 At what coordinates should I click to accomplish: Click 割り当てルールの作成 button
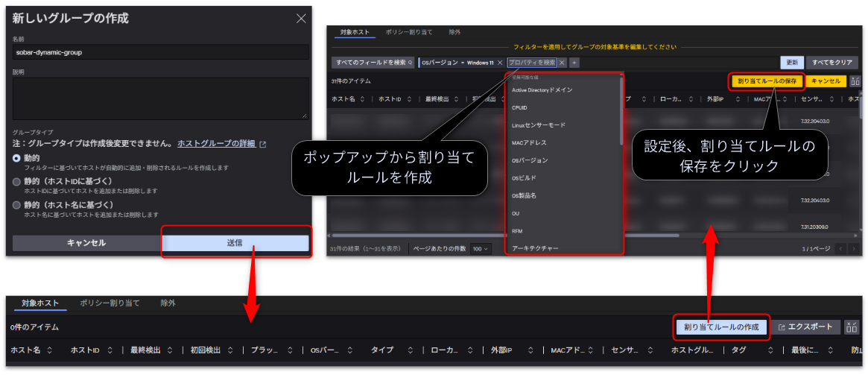click(721, 327)
